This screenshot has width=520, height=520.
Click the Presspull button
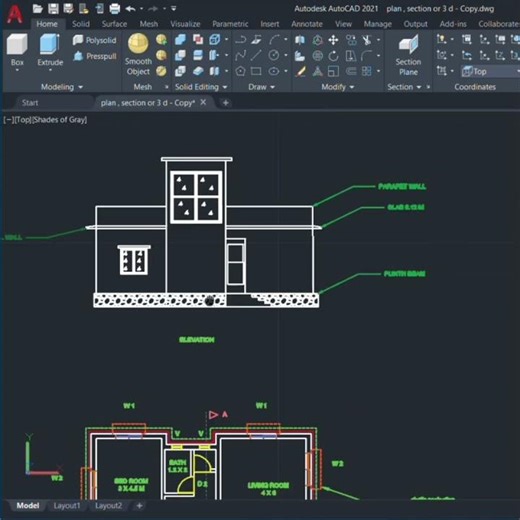click(95, 56)
